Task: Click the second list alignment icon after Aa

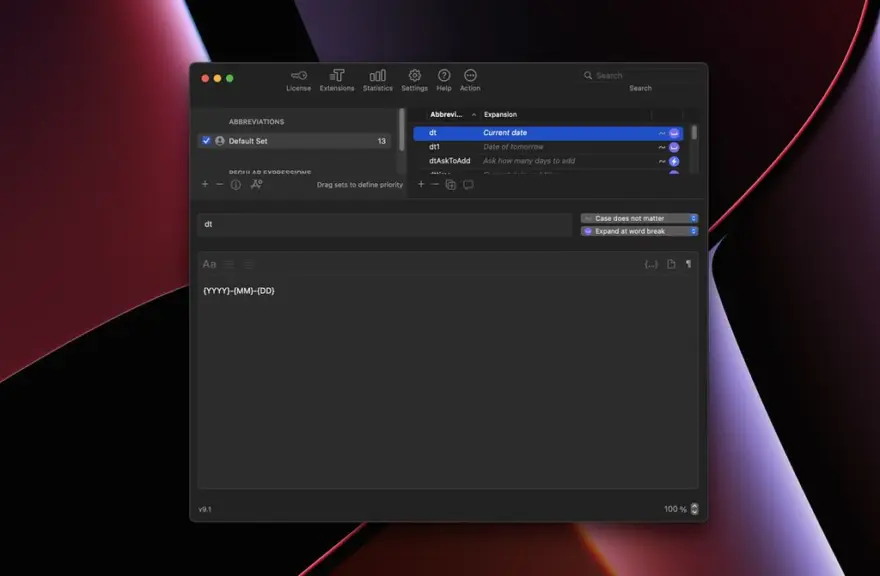Action: 248,264
